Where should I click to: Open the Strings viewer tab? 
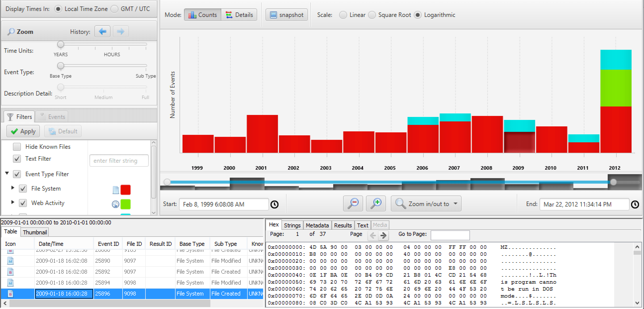pos(292,225)
